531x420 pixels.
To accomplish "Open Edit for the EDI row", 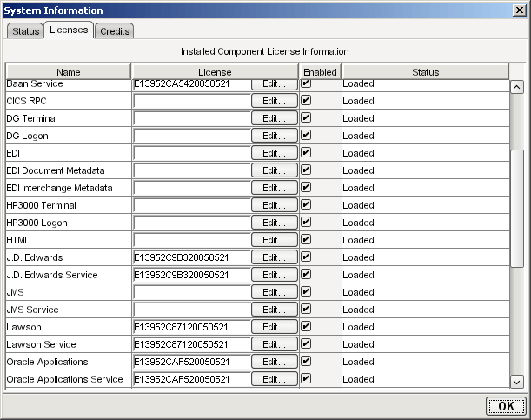I will (x=275, y=153).
